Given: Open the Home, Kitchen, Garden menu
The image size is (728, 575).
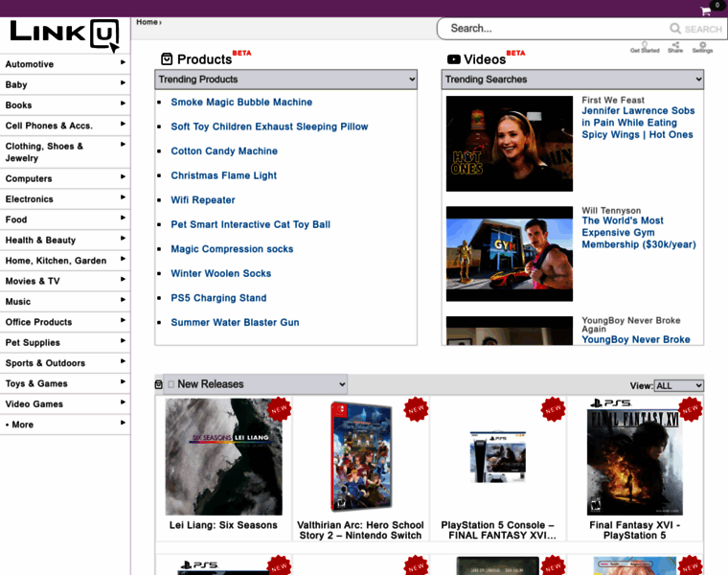Looking at the screenshot, I should (65, 260).
